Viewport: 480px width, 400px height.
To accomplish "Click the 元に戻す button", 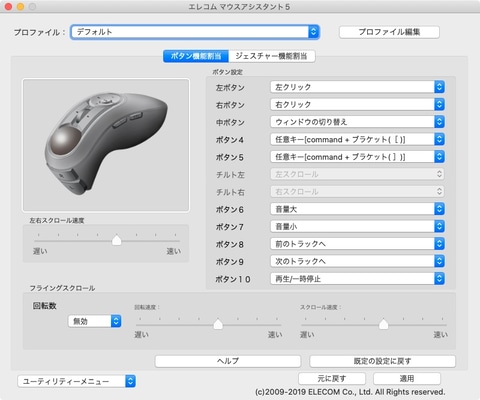I will tap(332, 379).
